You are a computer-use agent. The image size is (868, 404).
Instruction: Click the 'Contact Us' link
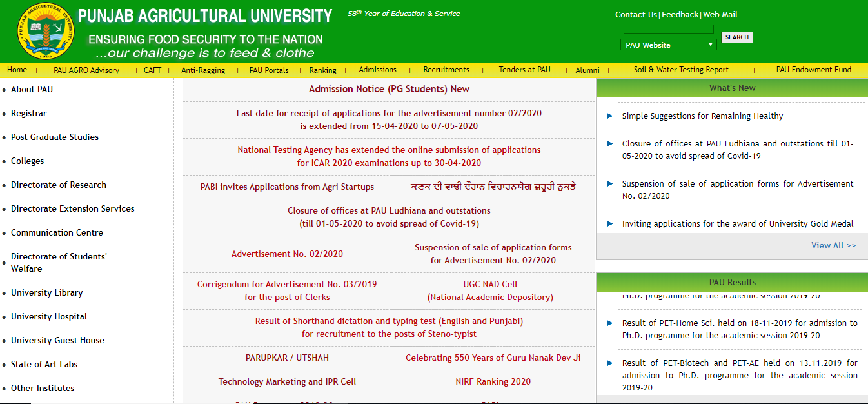[636, 14]
